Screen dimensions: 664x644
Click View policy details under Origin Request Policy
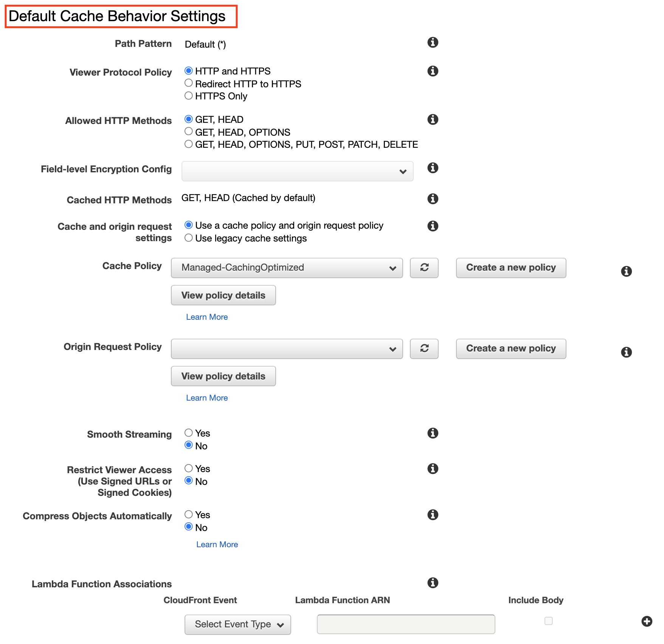coord(223,376)
